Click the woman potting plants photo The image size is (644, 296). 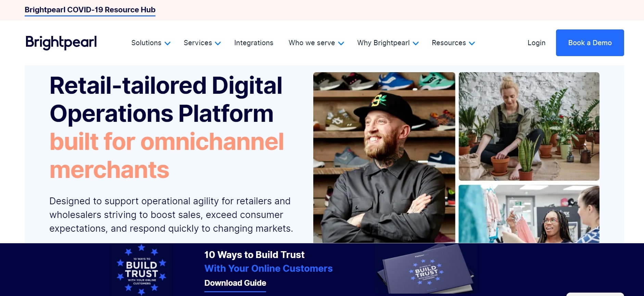coord(529,126)
